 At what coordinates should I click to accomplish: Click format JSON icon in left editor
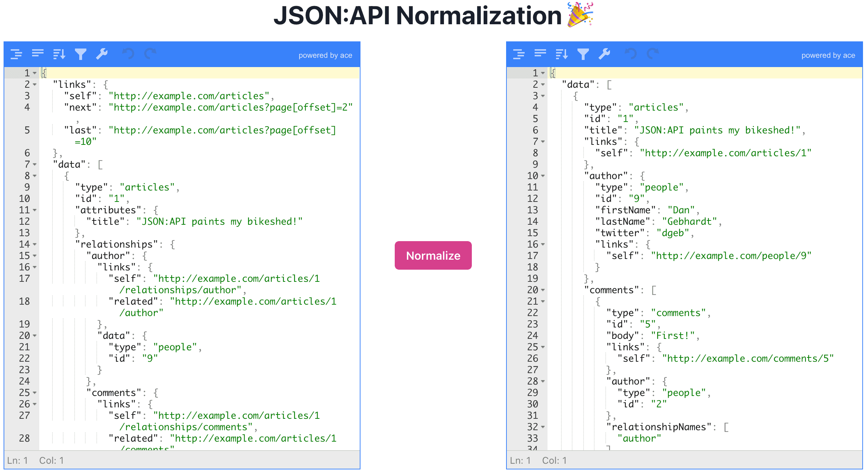click(x=16, y=54)
